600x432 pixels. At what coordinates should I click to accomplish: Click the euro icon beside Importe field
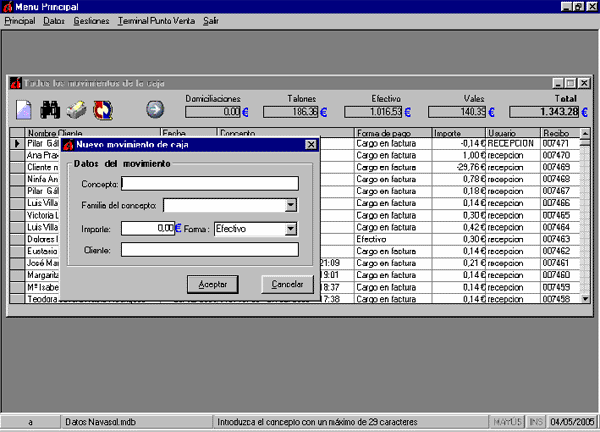pos(179,228)
